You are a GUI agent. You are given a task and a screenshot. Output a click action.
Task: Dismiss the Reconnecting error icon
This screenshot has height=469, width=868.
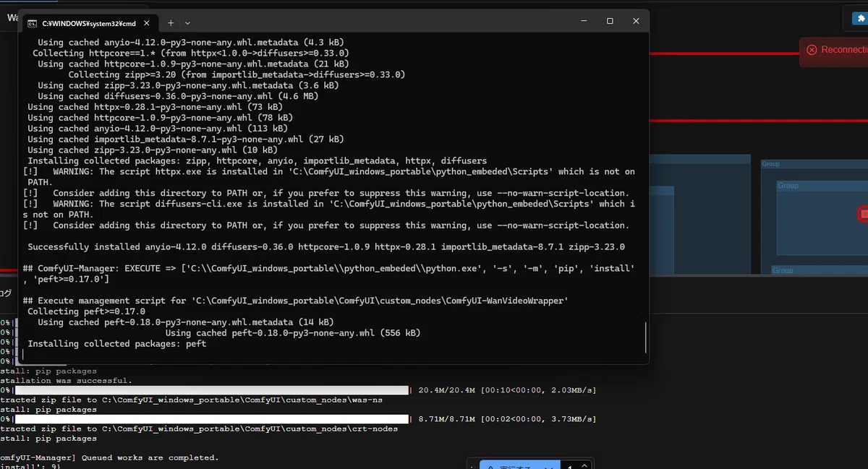(811, 50)
